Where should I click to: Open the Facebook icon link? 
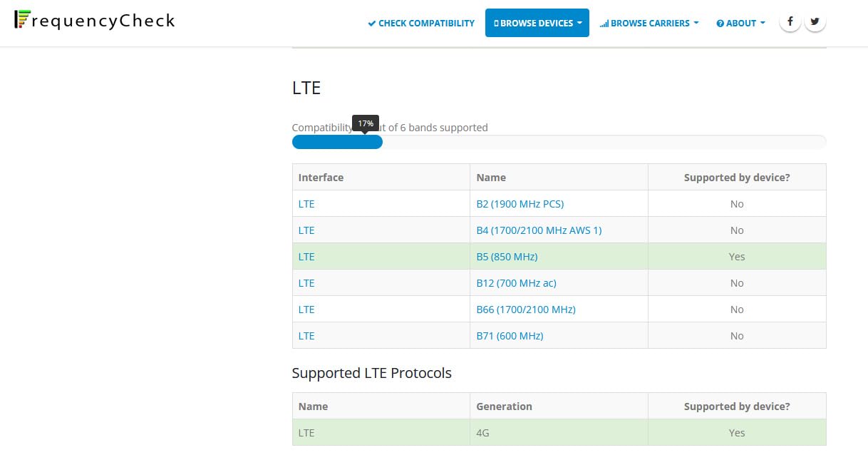[790, 22]
